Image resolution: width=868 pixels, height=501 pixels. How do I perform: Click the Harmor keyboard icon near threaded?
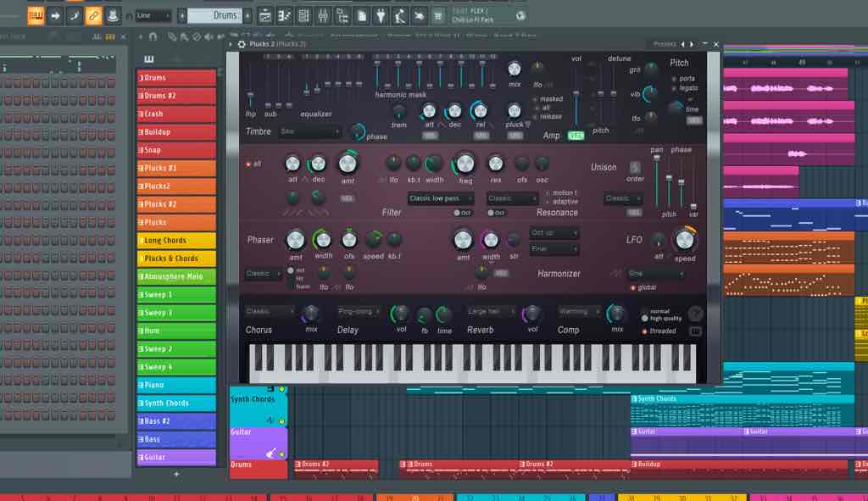click(x=696, y=331)
